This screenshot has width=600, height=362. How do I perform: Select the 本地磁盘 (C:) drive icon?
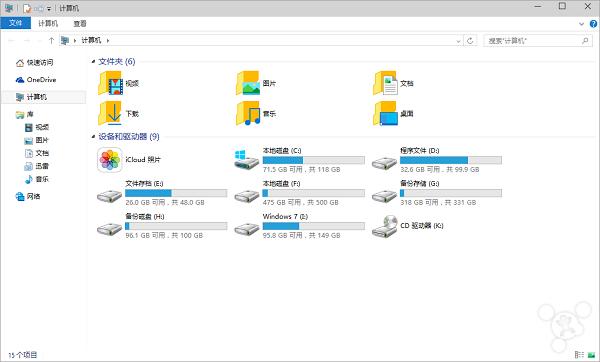point(246,160)
